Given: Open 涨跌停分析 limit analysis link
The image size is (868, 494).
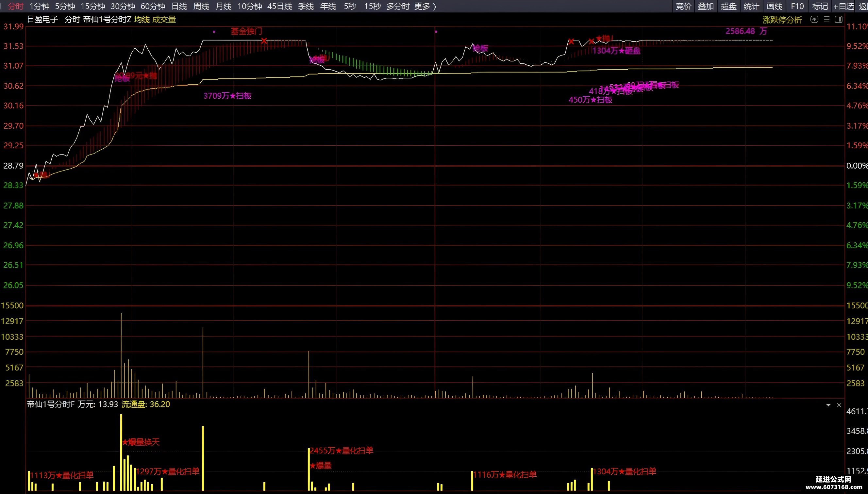Looking at the screenshot, I should [x=782, y=20].
